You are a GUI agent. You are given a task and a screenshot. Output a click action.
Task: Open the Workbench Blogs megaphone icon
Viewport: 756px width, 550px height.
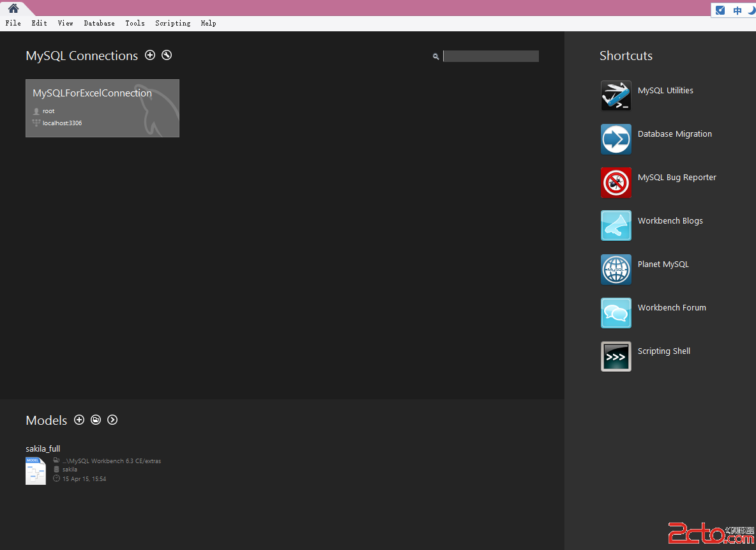[616, 225]
